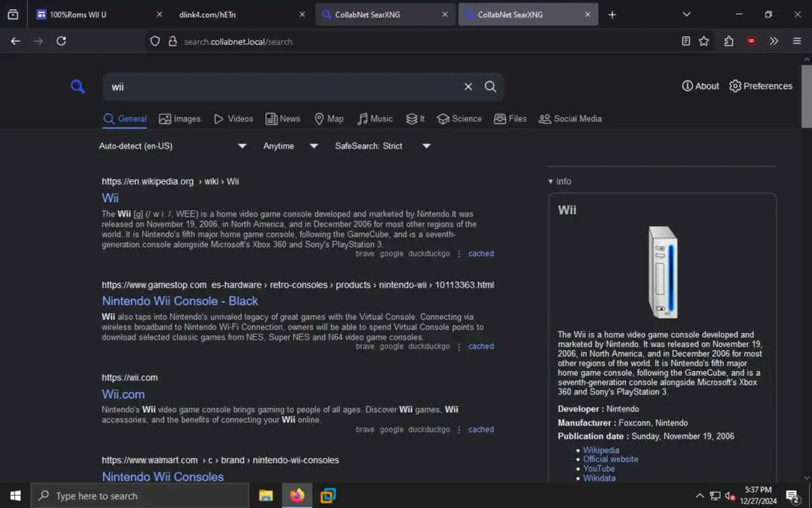The height and width of the screenshot is (508, 812).
Task: Switch to first CollabNet SearXNG tab
Action: (x=386, y=15)
